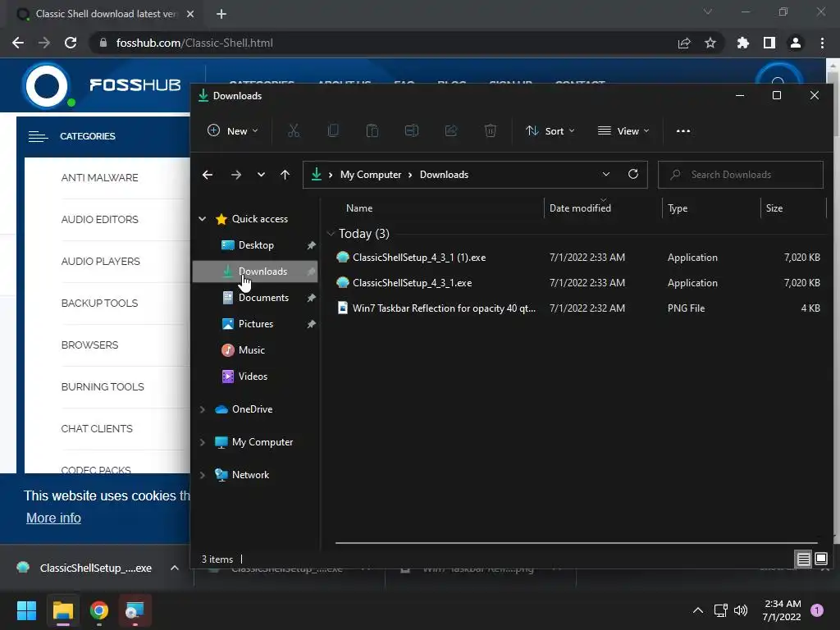This screenshot has height=630, width=840.
Task: Open the View dropdown
Action: (623, 130)
